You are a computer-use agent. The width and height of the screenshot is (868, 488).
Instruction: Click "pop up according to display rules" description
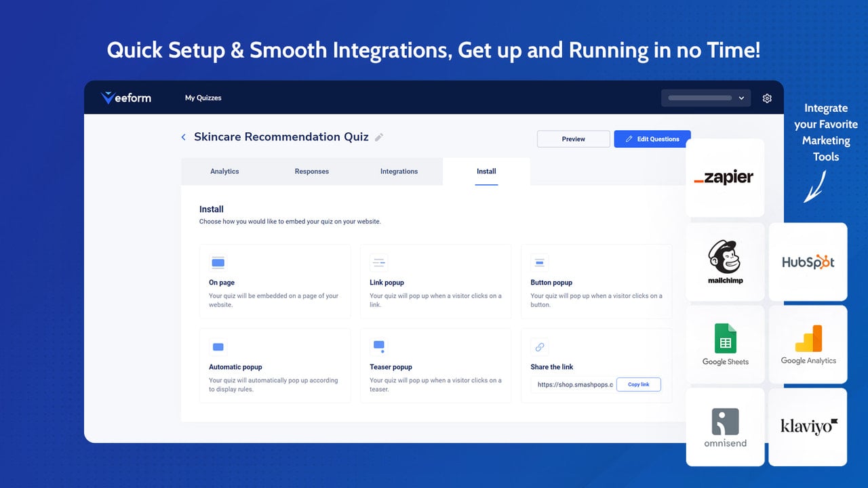pyautogui.click(x=273, y=385)
